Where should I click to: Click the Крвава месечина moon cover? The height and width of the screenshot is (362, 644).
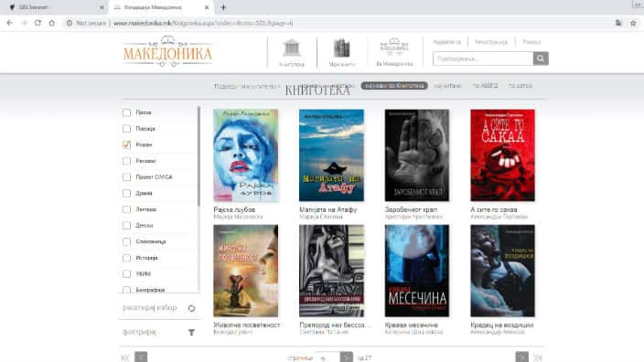[417, 271]
